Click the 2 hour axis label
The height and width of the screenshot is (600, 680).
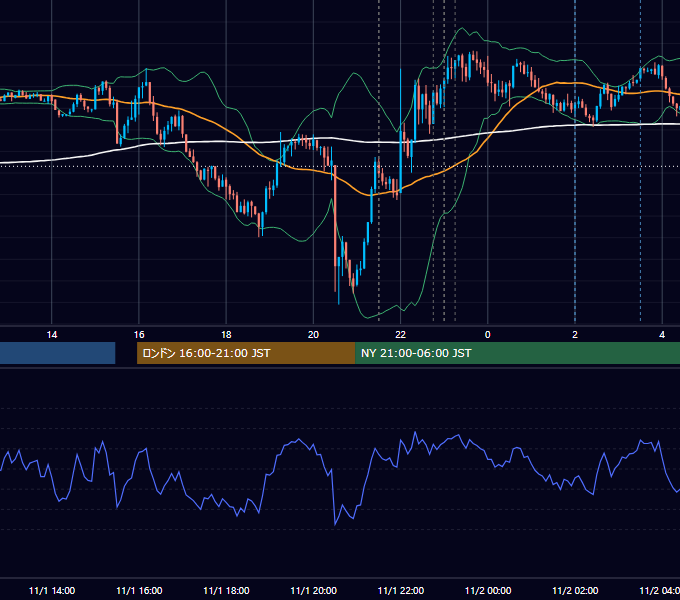point(575,335)
